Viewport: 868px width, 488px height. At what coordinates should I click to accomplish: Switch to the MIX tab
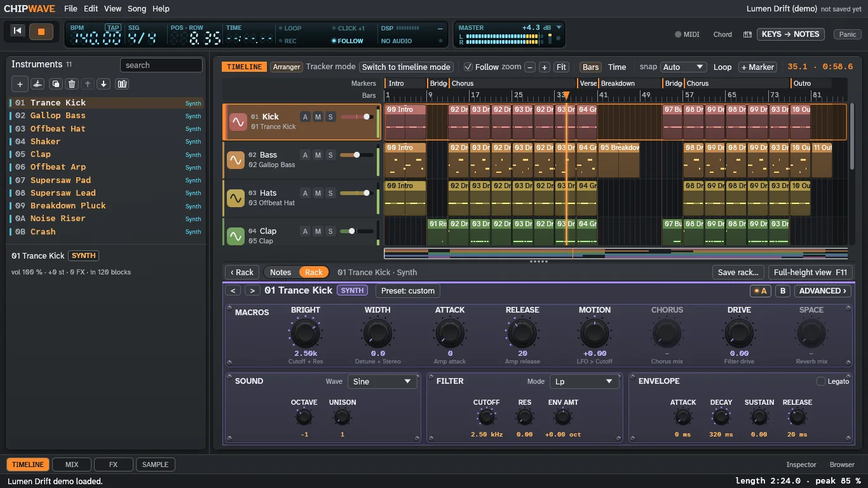point(72,464)
